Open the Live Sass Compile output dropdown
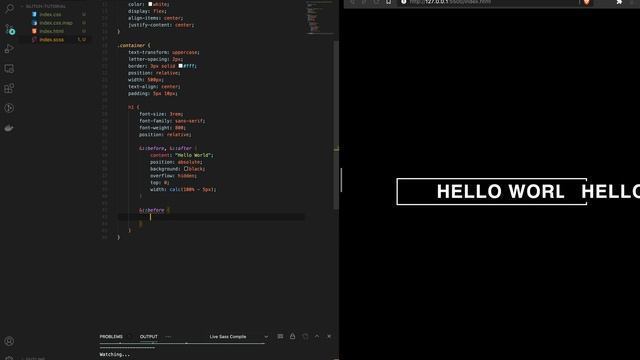This screenshot has width=640, height=360. pos(238,337)
